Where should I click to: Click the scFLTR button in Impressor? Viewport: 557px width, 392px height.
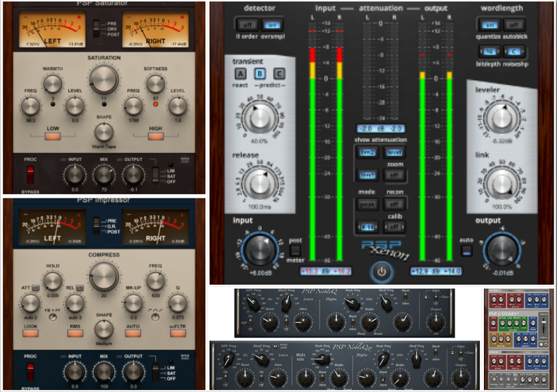(x=178, y=334)
